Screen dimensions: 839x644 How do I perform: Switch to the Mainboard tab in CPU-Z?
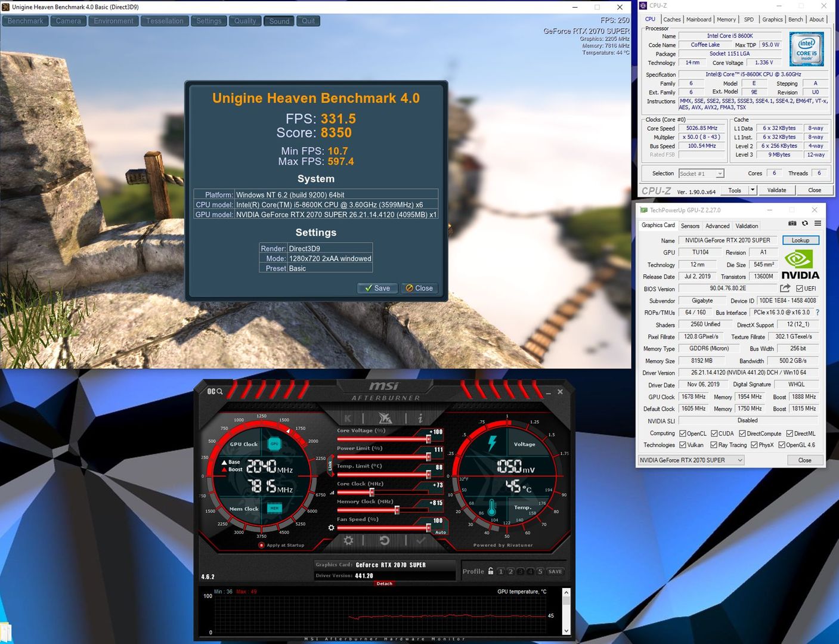click(699, 20)
